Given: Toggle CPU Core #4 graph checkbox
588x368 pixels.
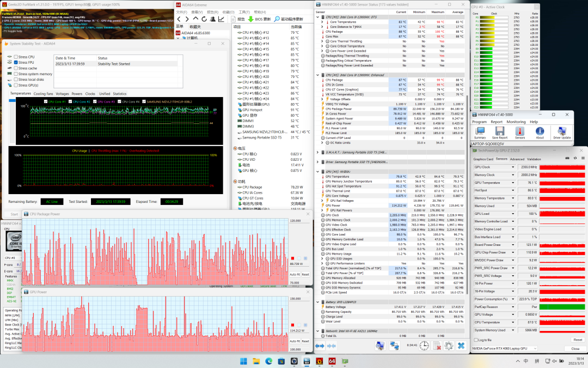Looking at the screenshot, I should 120,102.
